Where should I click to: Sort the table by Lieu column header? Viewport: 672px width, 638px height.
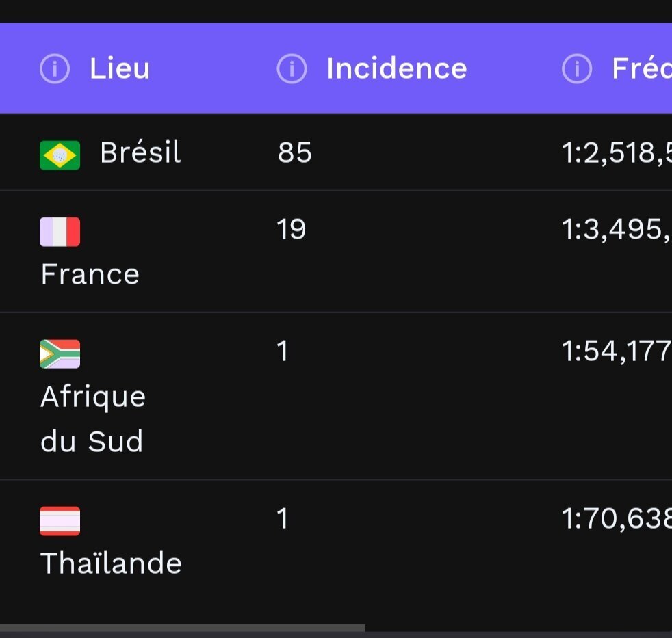120,68
